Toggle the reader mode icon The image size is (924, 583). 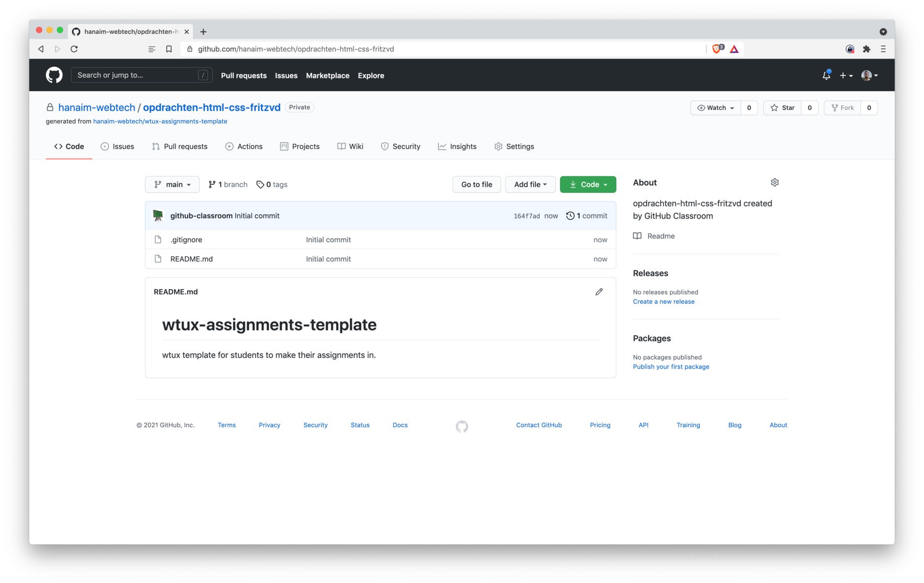[152, 49]
